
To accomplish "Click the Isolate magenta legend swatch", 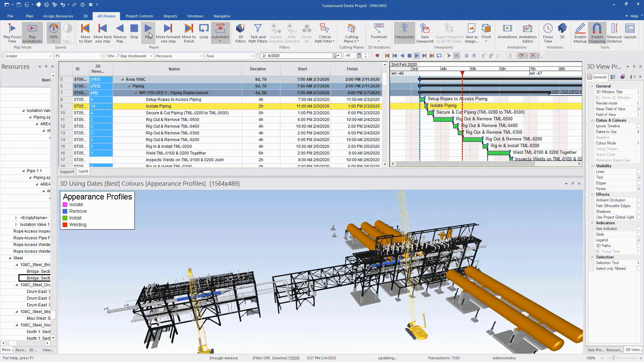I will [65, 204].
